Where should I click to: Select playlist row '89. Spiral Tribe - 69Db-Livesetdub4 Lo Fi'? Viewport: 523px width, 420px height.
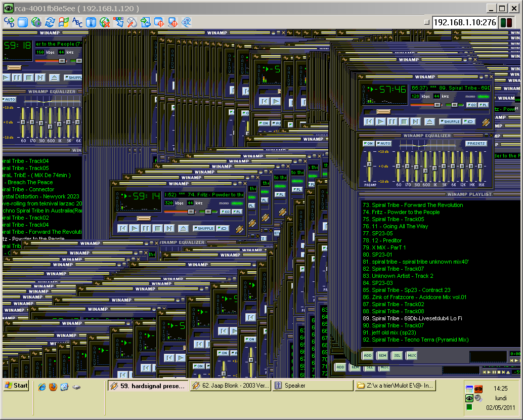pyautogui.click(x=440, y=319)
